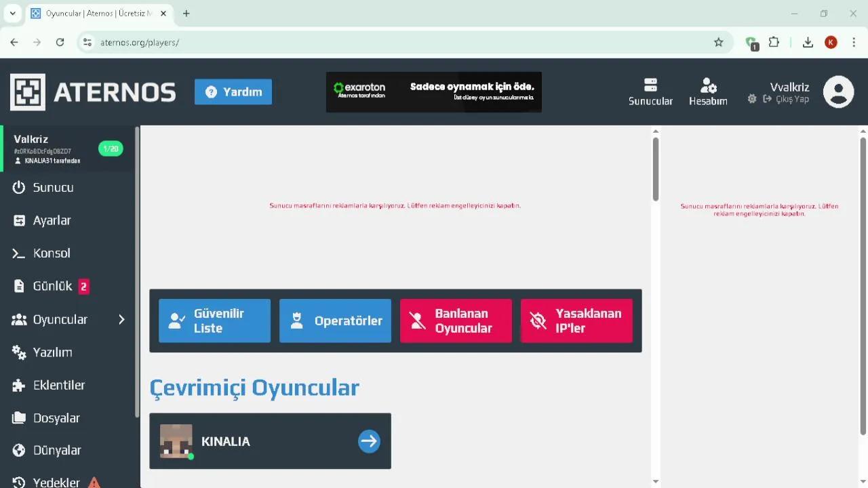Click the Vvalkriz username text
The image size is (868, 488).
click(790, 87)
